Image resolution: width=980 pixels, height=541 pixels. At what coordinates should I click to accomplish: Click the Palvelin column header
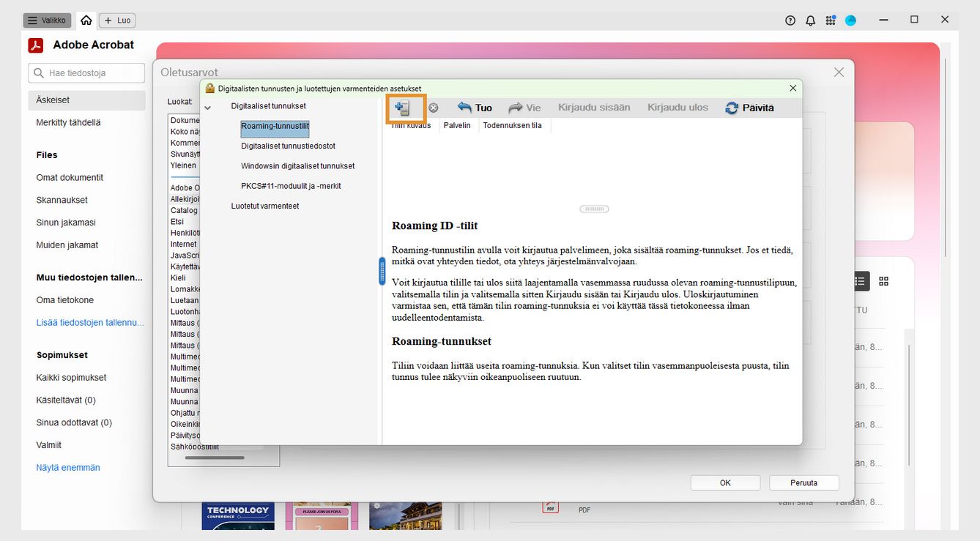(457, 125)
